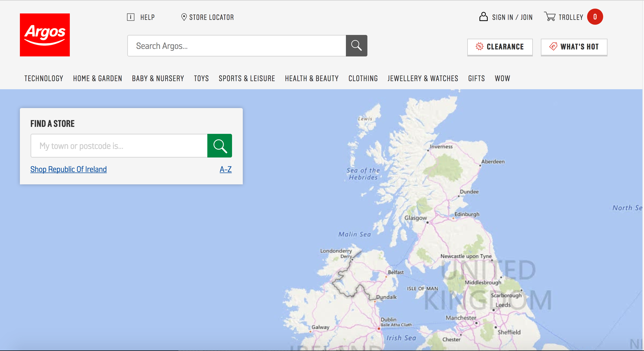Open the Trolley link text
The width and height of the screenshot is (644, 351).
(x=571, y=17)
